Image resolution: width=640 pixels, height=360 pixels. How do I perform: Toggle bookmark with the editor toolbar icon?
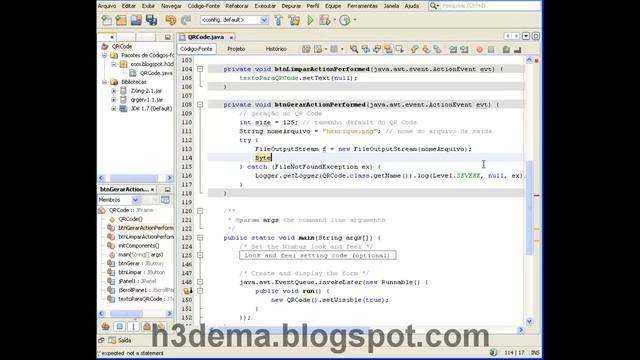point(437,49)
